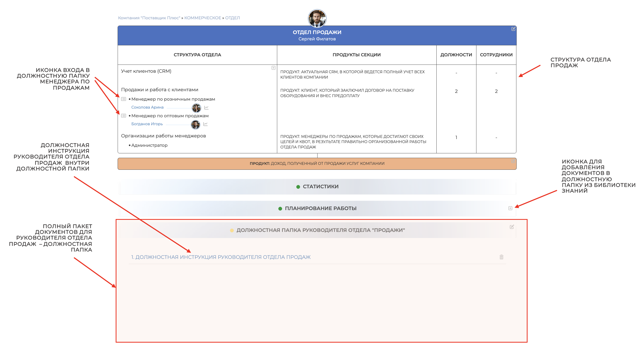Click СОТРУДНИКИ column header
This screenshot has width=644, height=352.
(x=496, y=55)
